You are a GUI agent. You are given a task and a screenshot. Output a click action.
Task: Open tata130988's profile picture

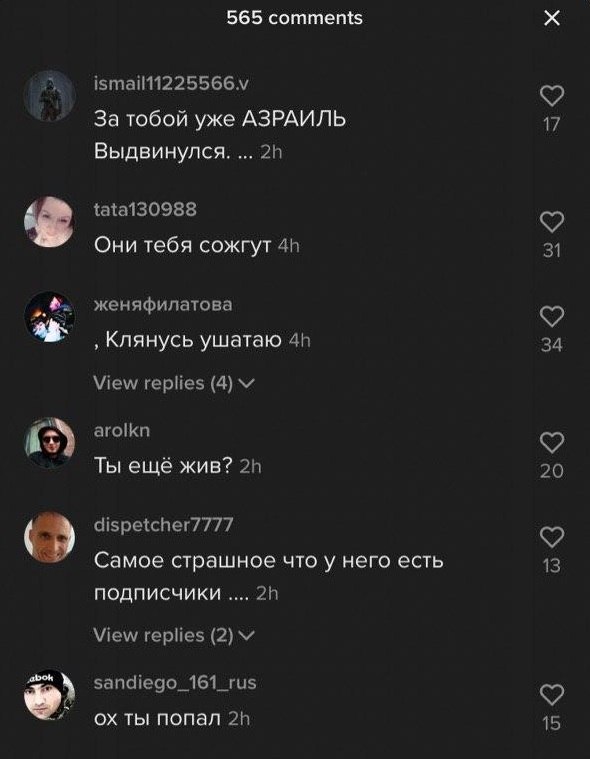click(x=49, y=222)
